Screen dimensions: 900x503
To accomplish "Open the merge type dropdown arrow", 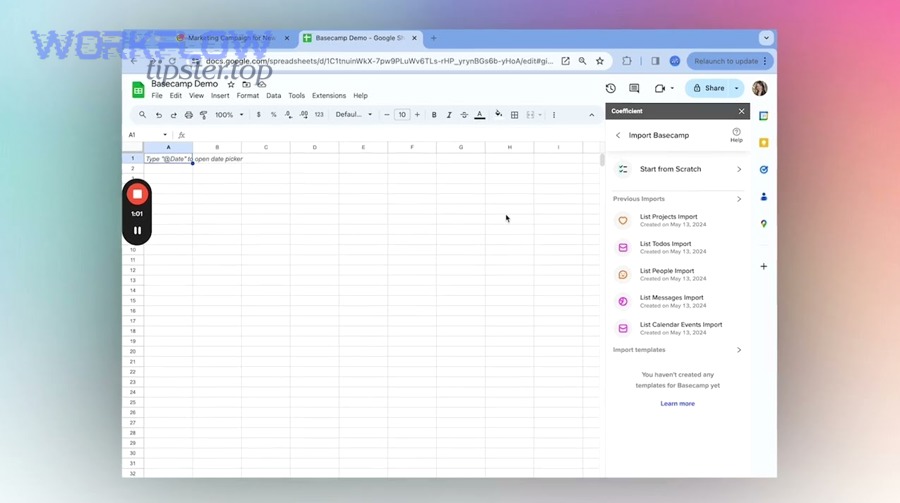I will click(540, 115).
